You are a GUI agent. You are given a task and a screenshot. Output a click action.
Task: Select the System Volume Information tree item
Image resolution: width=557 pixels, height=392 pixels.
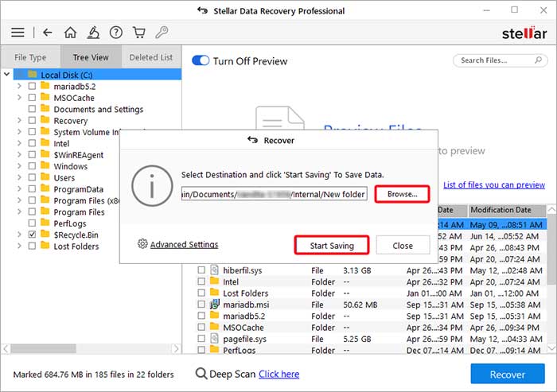86,132
